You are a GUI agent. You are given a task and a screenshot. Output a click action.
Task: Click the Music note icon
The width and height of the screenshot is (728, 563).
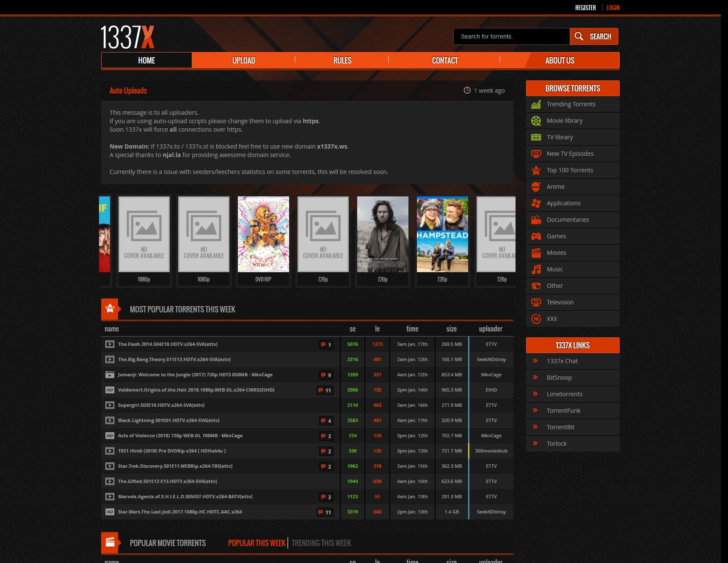536,269
